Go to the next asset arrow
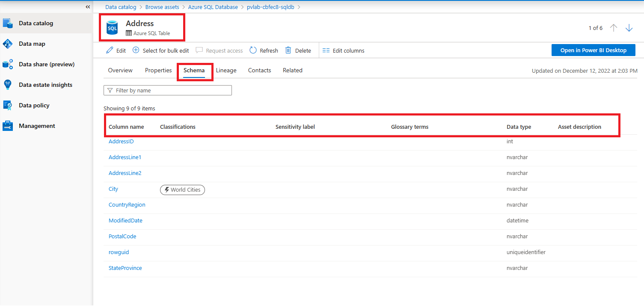 [629, 28]
